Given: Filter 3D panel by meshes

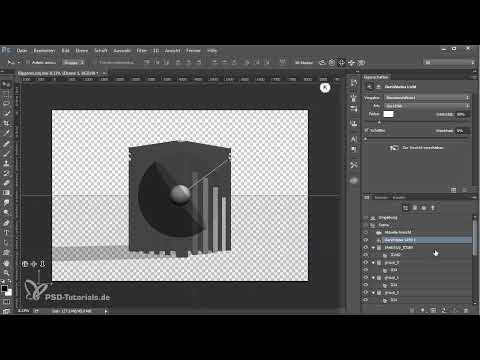Looking at the screenshot, I should click(415, 208).
